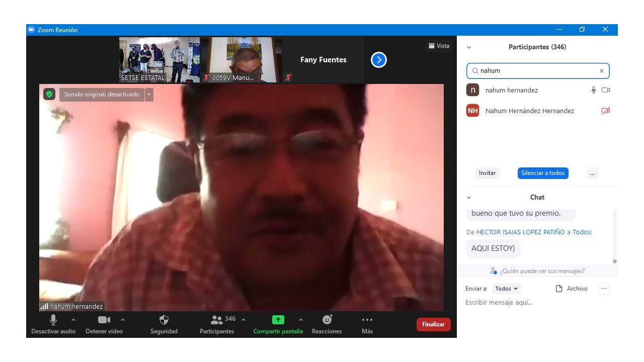This screenshot has width=644, height=362.
Task: Click Silenciar a todos button
Action: (543, 173)
